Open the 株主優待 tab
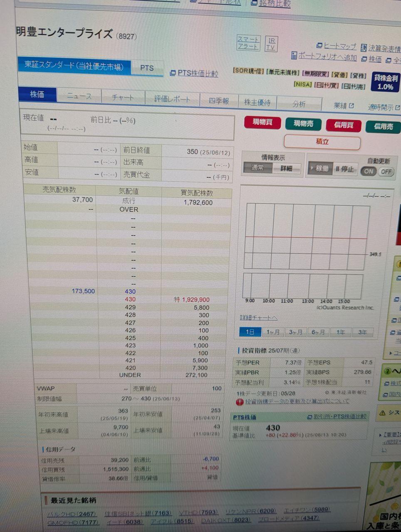 point(257,102)
